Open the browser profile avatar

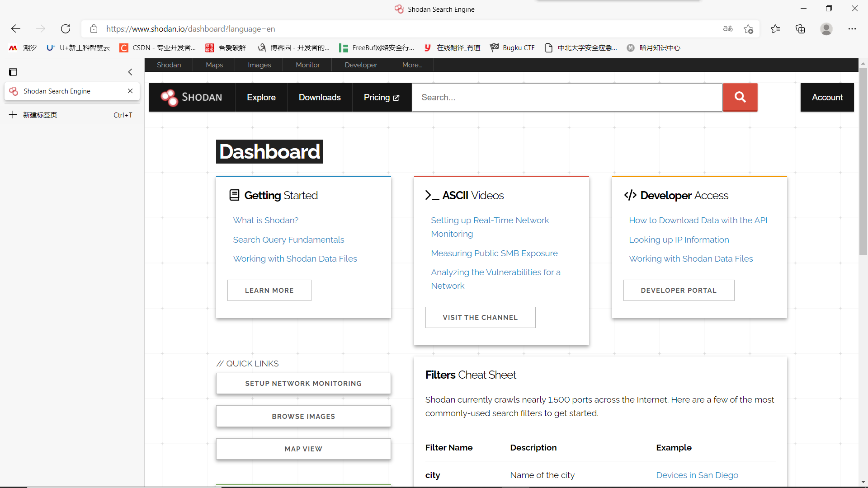[826, 29]
